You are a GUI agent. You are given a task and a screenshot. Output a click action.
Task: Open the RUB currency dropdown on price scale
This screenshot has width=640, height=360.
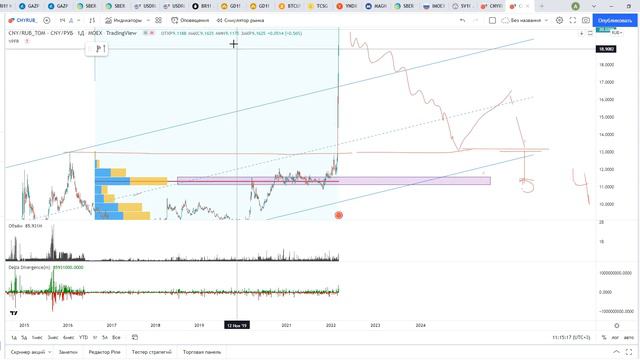(x=616, y=33)
